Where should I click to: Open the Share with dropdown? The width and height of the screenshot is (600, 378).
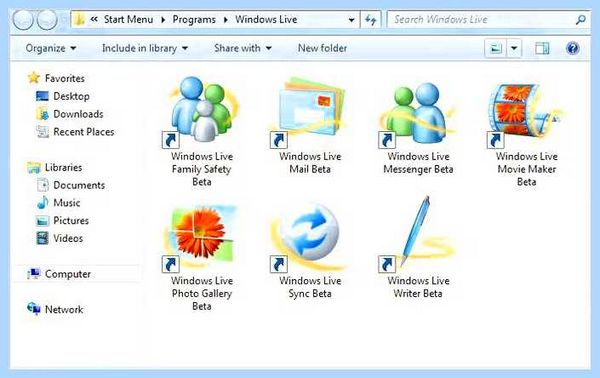(243, 48)
